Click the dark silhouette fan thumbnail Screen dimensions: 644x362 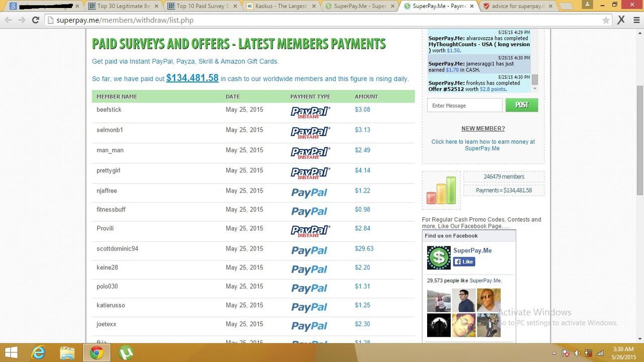tap(439, 325)
